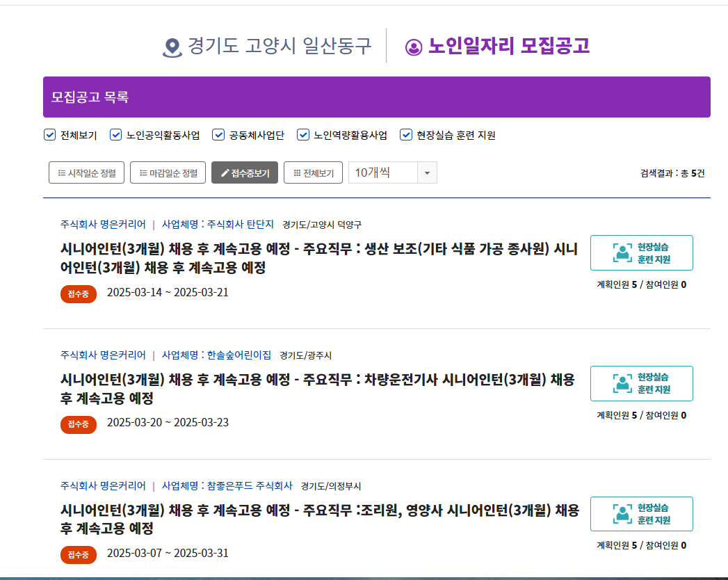Click the 경기도 고양시 일산동구 region heading

click(x=280, y=45)
